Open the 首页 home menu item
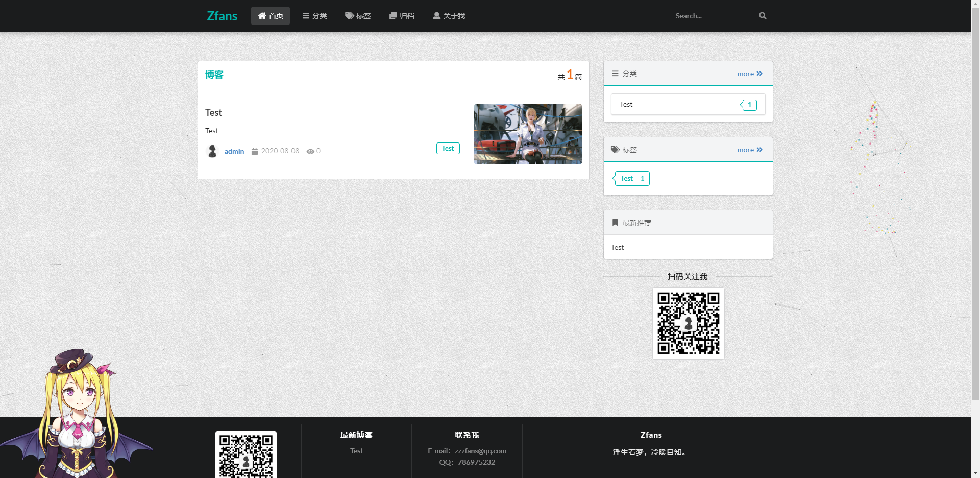The width and height of the screenshot is (980, 478). (x=271, y=16)
